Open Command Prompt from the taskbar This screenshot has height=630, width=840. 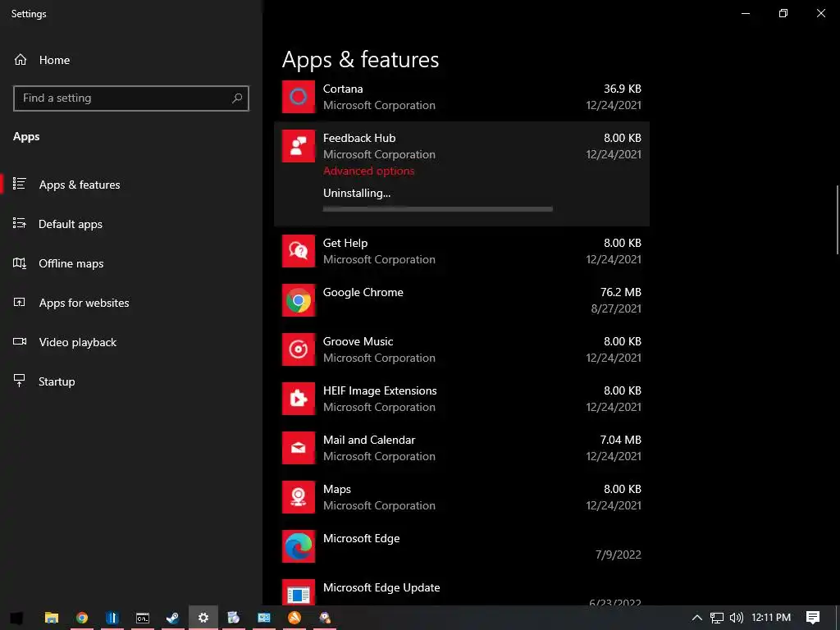click(143, 618)
